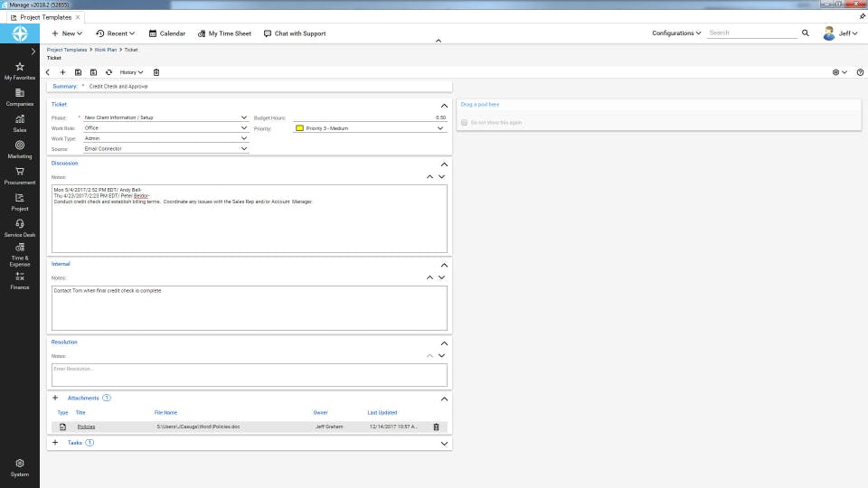Screen dimensions: 868x488
Task: Delete the ticket using the toolbar trash icon
Action: 156,72
